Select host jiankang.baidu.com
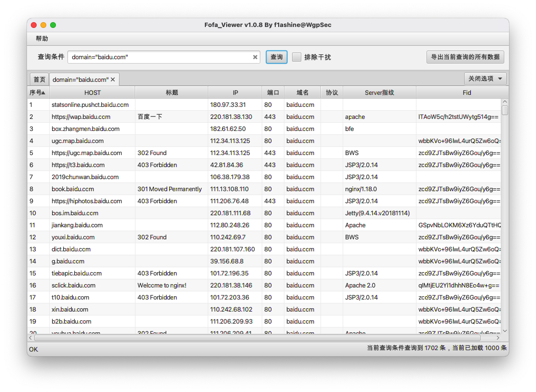 click(77, 225)
